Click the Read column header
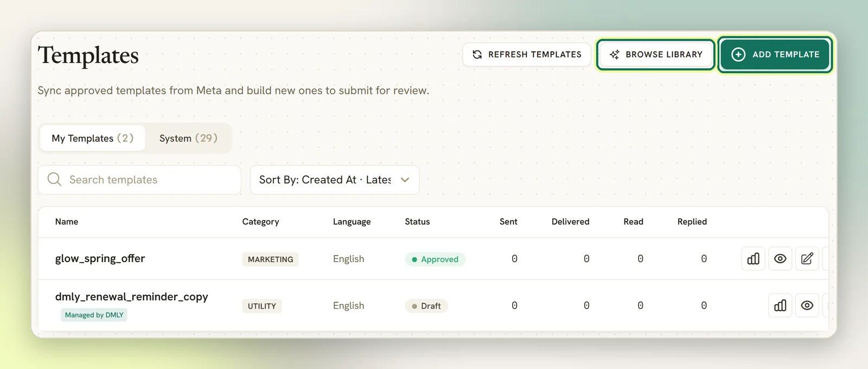This screenshot has width=868, height=369. click(x=633, y=221)
